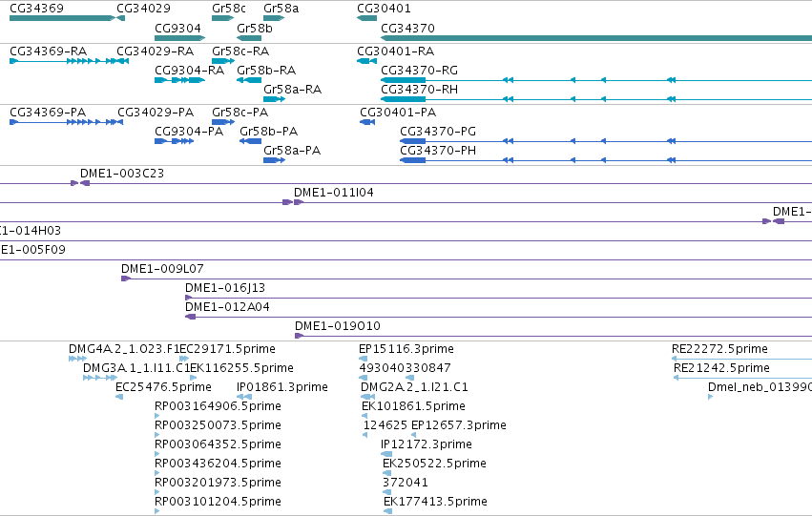
Task: Select the RP003250073.5prime EST label
Action: click(x=218, y=425)
